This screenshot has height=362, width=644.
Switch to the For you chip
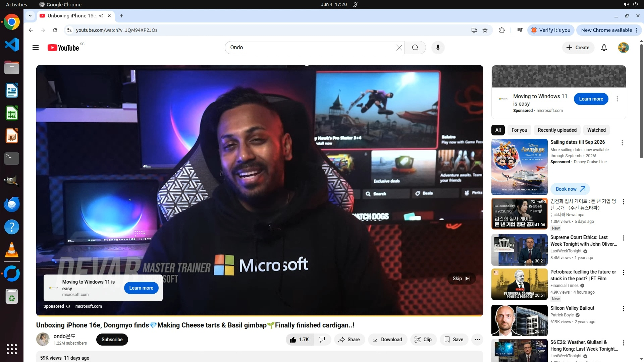(519, 130)
